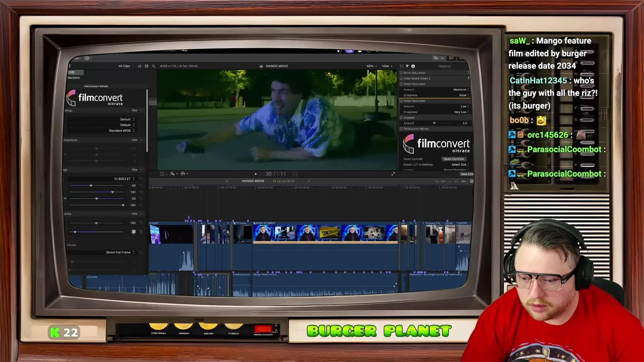Open the Select Size LUT dropdown
The image size is (644, 362).
point(460,164)
